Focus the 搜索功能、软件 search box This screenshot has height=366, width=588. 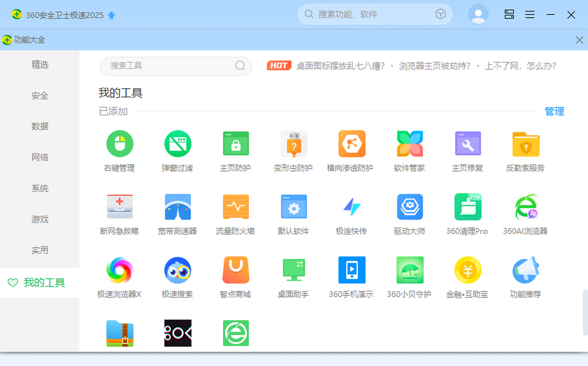[375, 14]
